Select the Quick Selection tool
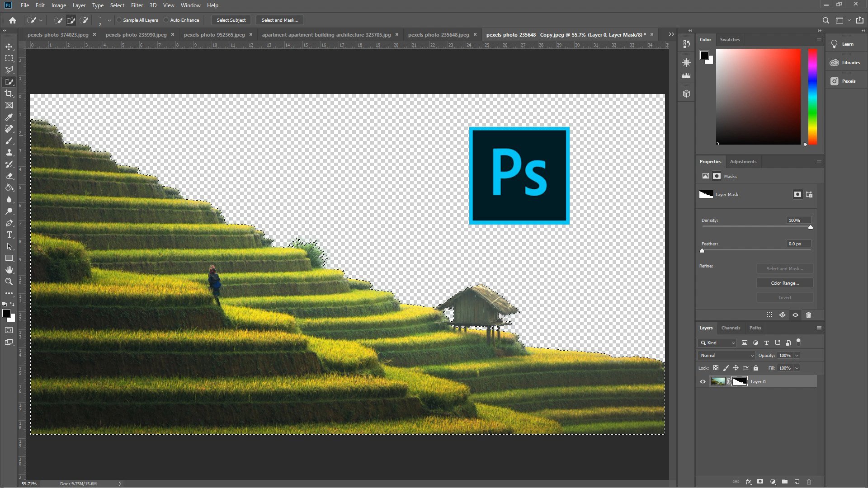868x488 pixels. pos(9,82)
